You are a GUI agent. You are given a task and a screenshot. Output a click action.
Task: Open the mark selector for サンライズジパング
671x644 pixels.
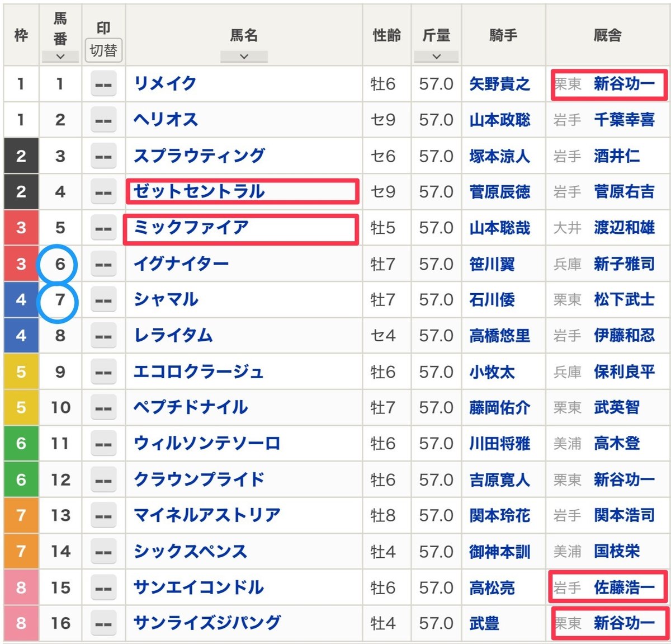(x=103, y=623)
